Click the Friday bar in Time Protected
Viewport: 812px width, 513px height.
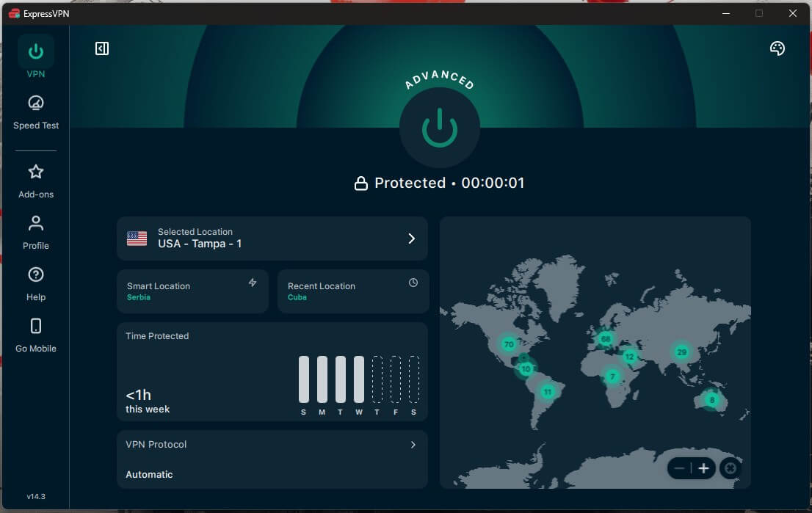coord(395,379)
